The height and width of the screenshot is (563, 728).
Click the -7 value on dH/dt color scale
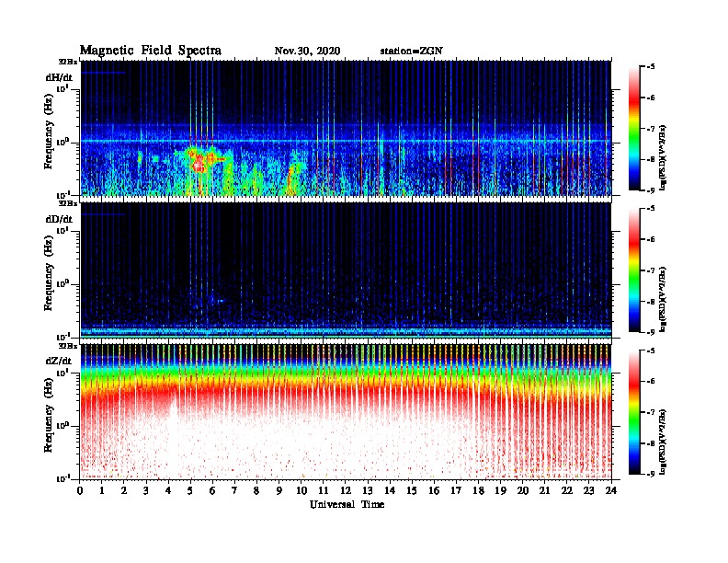tap(650, 129)
